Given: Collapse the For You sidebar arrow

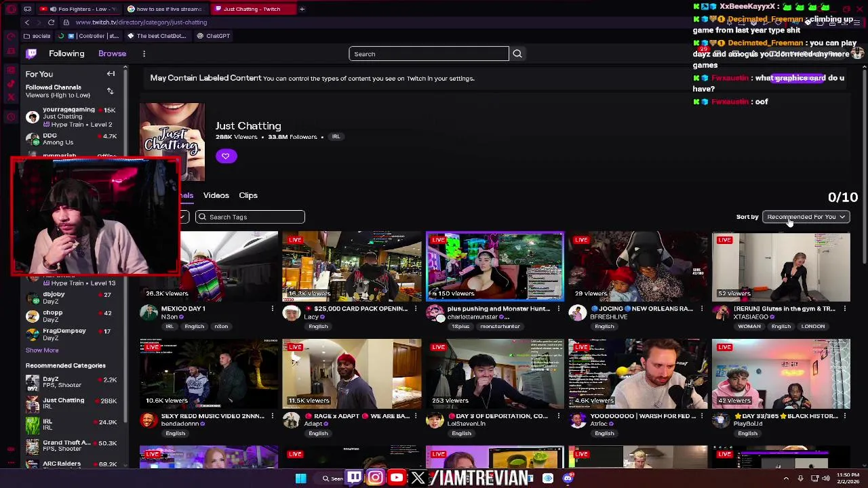Looking at the screenshot, I should point(111,74).
